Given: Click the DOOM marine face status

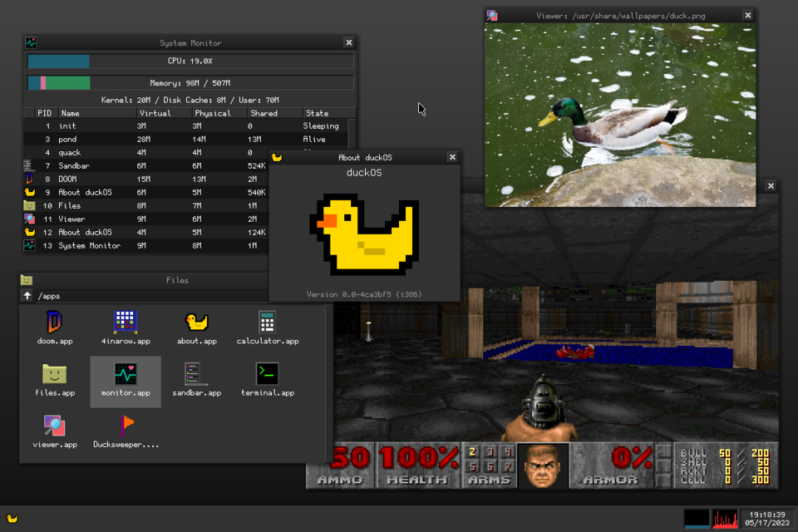Looking at the screenshot, I should coord(543,465).
